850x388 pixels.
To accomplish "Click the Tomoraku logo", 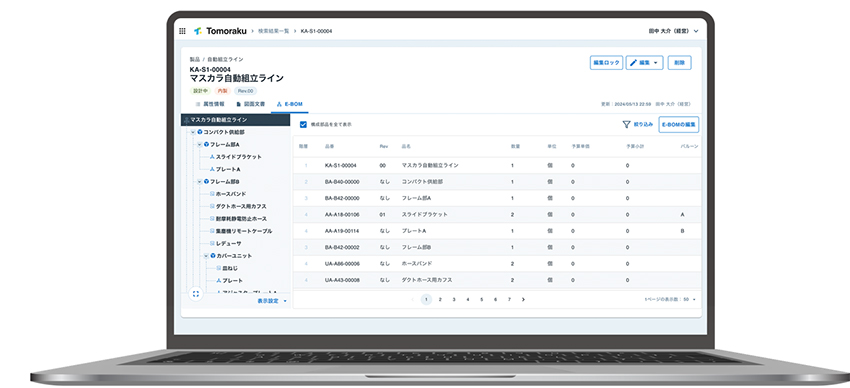I will [x=220, y=31].
